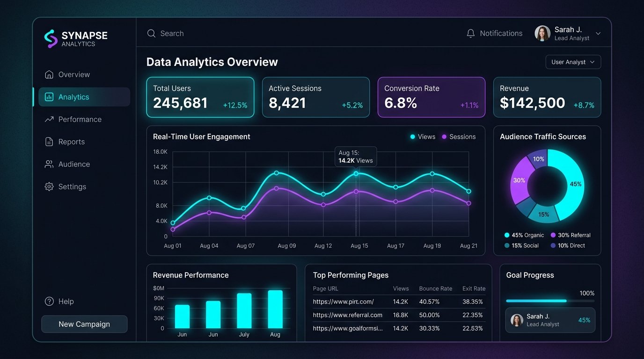Viewport: 644px width, 359px height.
Task: Click the notifications bell icon
Action: (471, 34)
